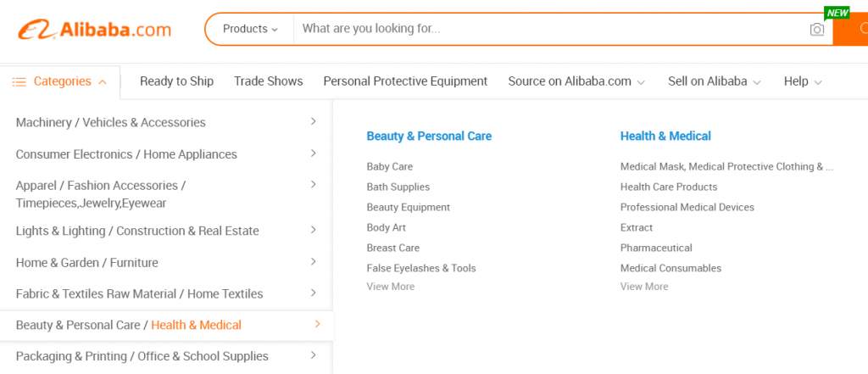Open the Trade Shows page

point(269,81)
